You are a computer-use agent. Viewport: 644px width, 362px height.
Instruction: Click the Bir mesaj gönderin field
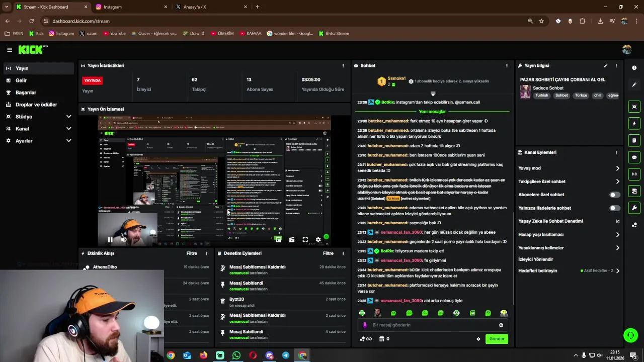pyautogui.click(x=433, y=325)
